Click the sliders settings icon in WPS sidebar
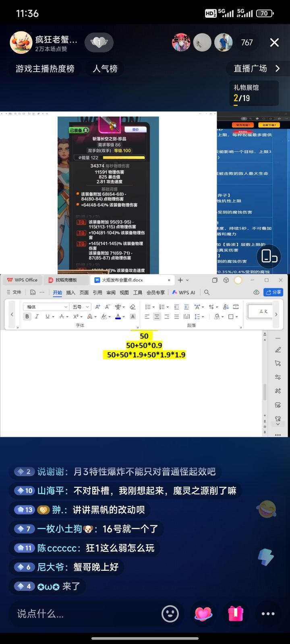The width and height of the screenshot is (290, 644). point(278,377)
